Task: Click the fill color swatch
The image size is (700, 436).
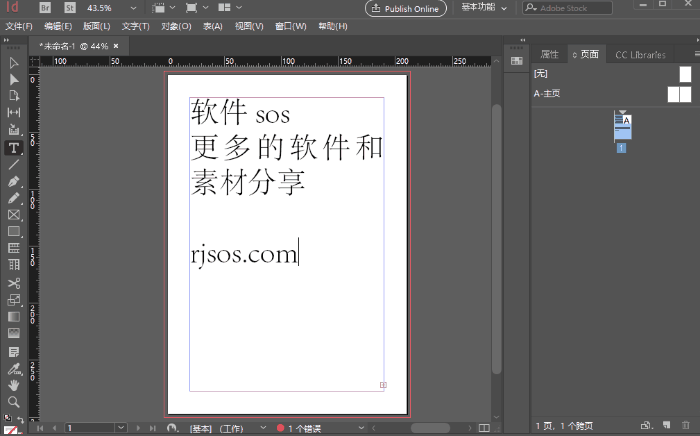Action: [10, 431]
